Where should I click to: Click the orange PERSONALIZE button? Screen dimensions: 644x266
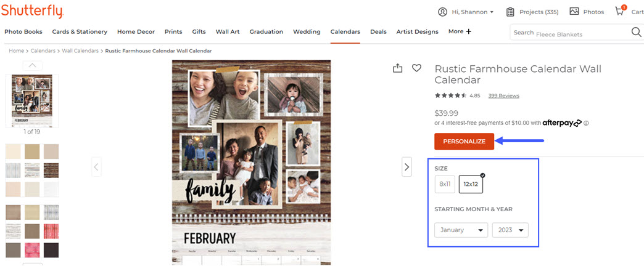464,142
